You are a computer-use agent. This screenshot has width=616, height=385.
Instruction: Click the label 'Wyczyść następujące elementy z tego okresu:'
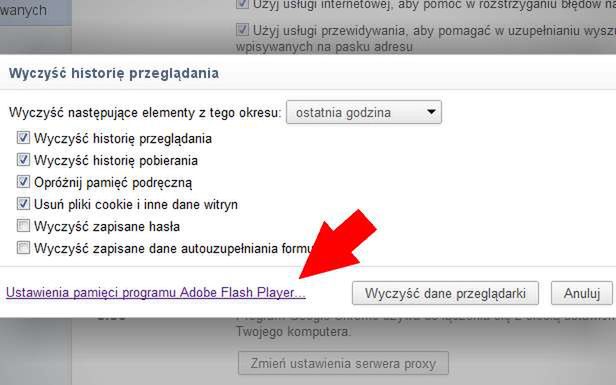tap(145, 113)
